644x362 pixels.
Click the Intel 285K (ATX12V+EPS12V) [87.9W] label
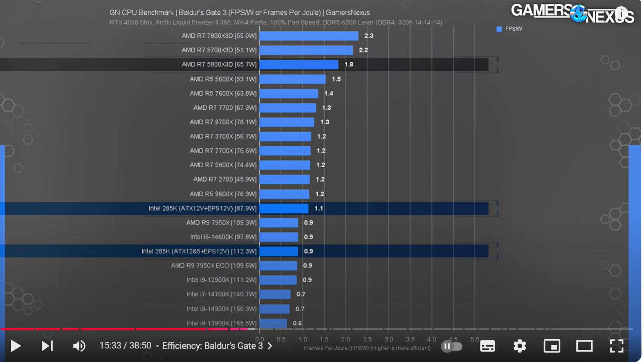[x=203, y=208]
